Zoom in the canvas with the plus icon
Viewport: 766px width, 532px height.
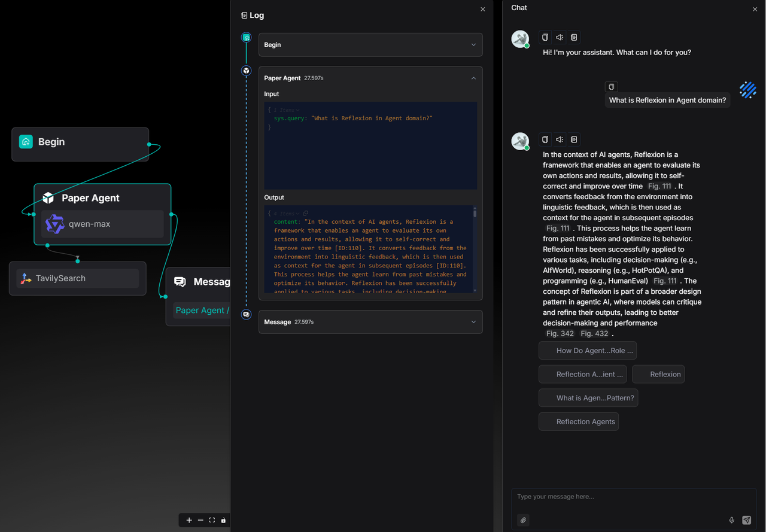tap(189, 520)
